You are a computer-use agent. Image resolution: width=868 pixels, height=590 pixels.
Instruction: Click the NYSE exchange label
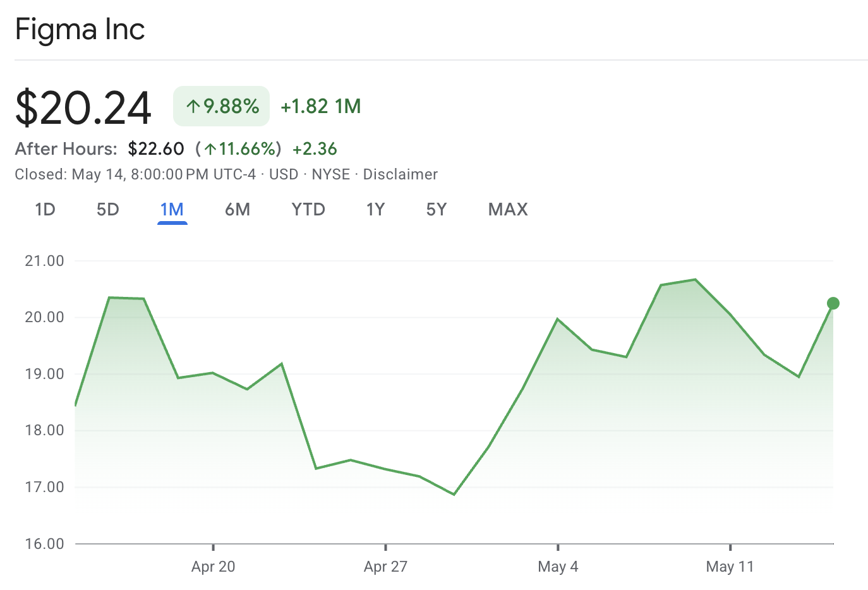[331, 174]
